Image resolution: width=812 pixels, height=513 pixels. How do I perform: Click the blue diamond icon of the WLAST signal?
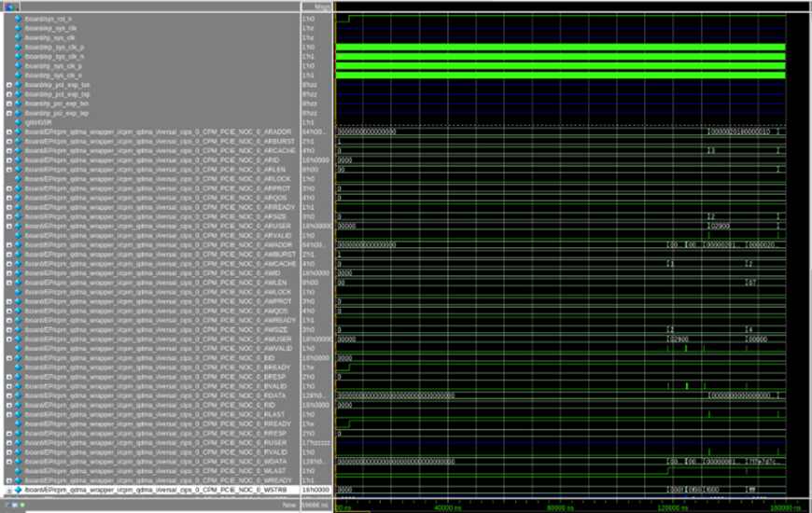[18, 471]
